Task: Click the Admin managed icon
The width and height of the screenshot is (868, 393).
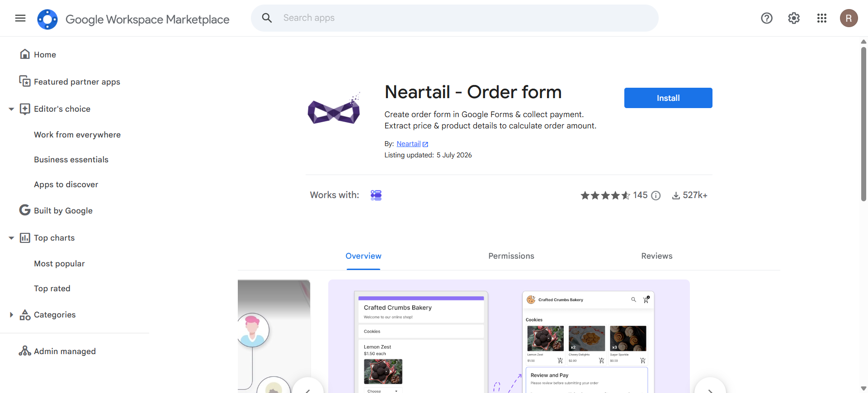Action: [25, 351]
